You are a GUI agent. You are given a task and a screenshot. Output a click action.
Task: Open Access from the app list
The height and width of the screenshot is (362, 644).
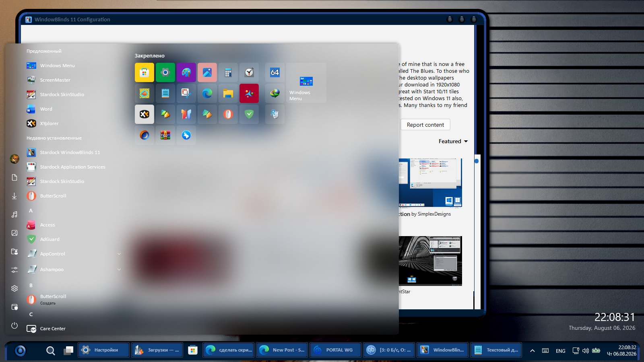coord(74,225)
